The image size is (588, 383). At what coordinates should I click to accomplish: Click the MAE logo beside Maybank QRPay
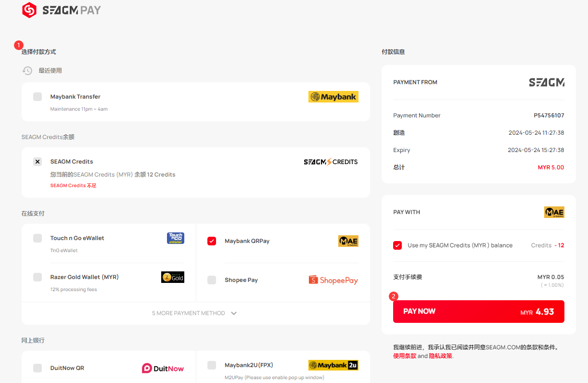pos(348,241)
